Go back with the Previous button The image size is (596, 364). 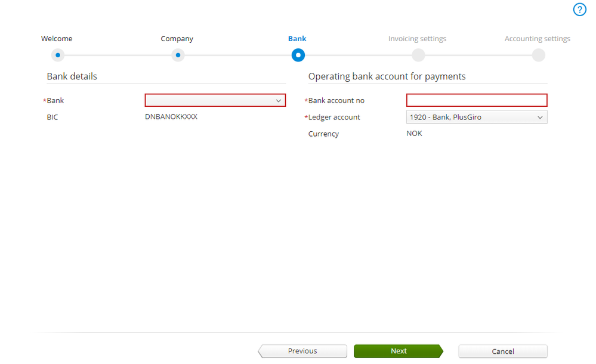[302, 351]
